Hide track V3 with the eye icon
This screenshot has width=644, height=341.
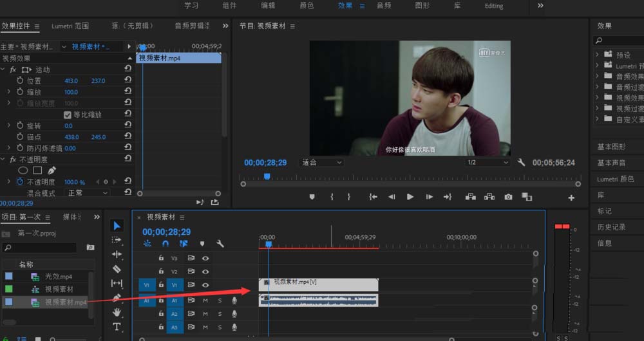pyautogui.click(x=205, y=258)
